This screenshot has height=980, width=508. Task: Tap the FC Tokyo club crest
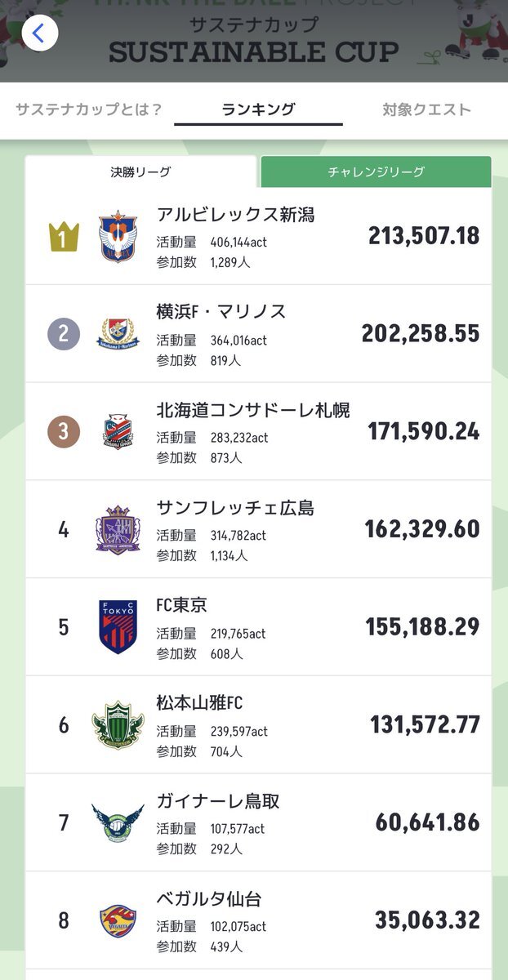point(118,627)
